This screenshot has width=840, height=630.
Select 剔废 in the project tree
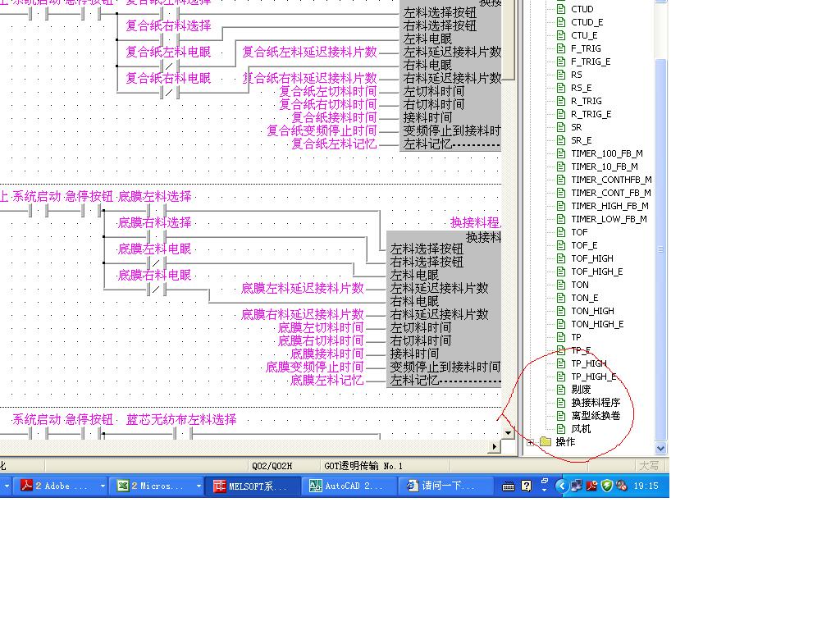tap(581, 390)
